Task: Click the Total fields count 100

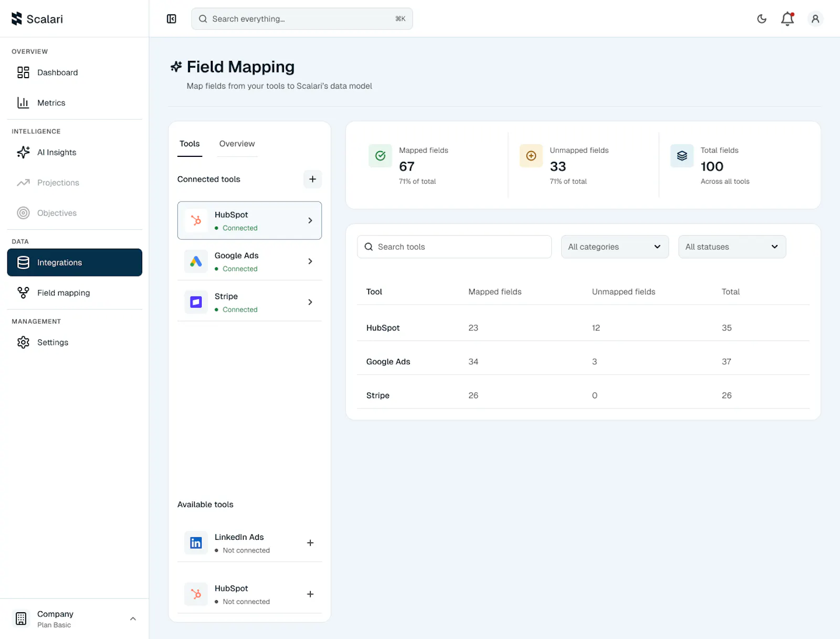Action: click(x=712, y=166)
